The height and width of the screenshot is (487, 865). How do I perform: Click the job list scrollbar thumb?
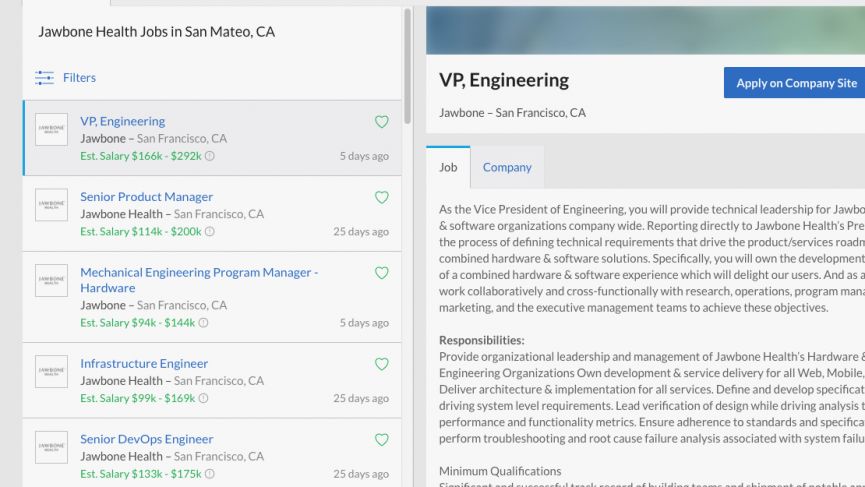(x=407, y=66)
